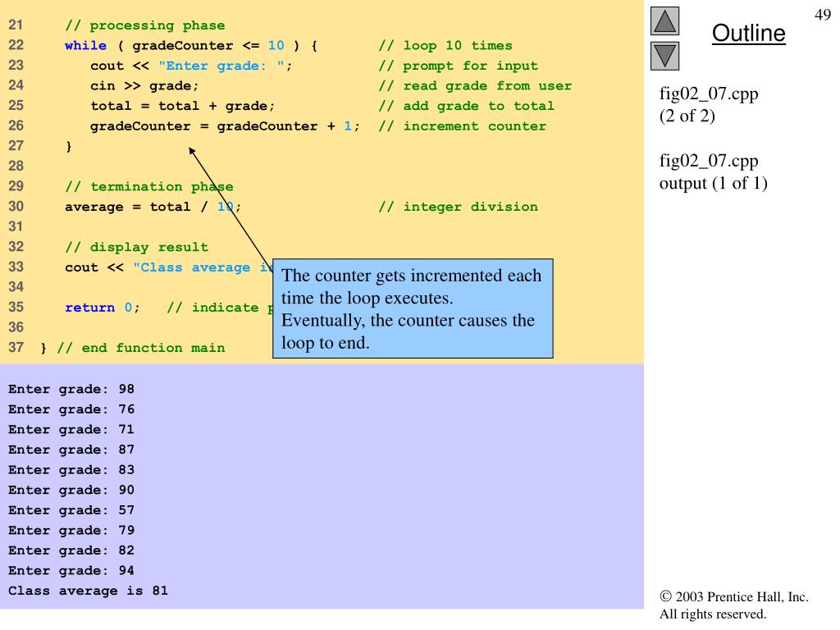Click output line 'Enter grade: 76'
Viewport: 840px width, 630px height.
(x=71, y=410)
